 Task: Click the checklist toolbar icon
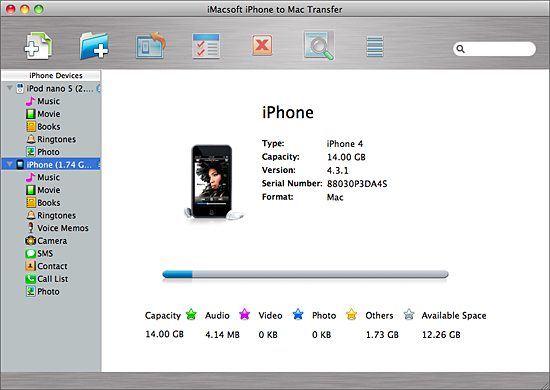coord(206,46)
